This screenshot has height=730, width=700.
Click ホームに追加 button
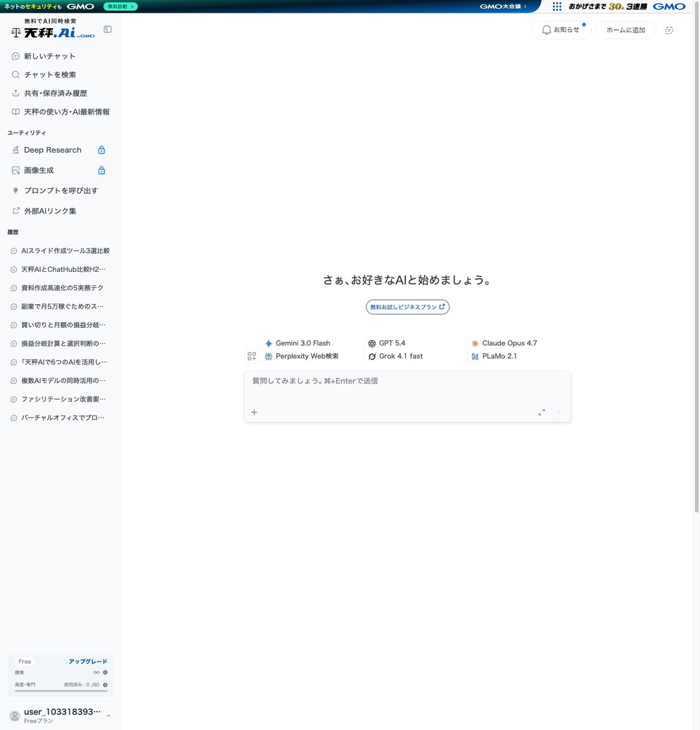626,31
